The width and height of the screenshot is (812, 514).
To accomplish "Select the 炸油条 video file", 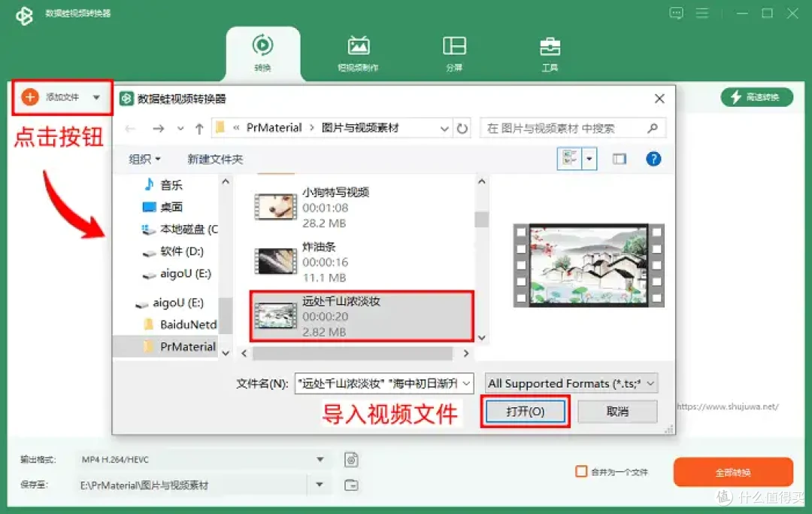I will tap(361, 262).
